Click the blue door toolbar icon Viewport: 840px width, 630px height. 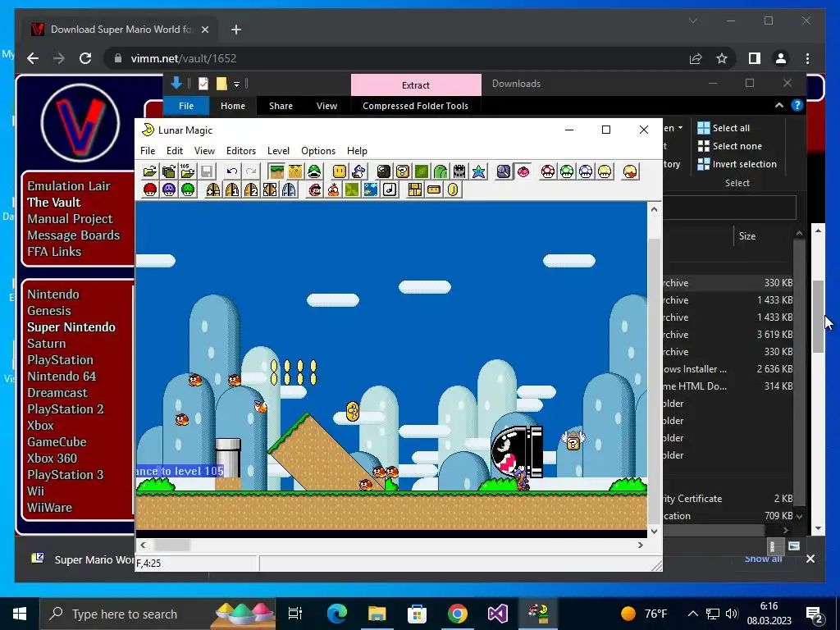[289, 189]
